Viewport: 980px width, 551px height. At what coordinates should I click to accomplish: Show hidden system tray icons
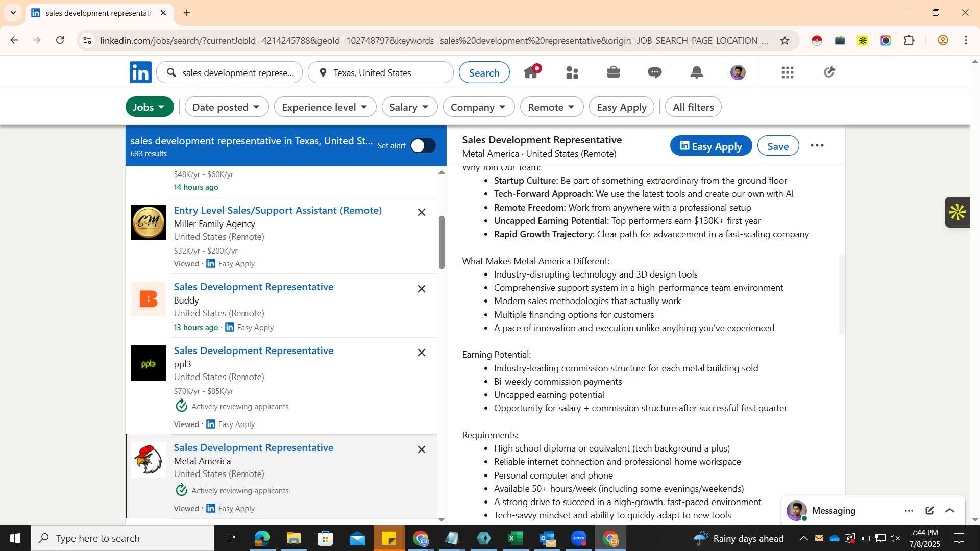pos(803,538)
